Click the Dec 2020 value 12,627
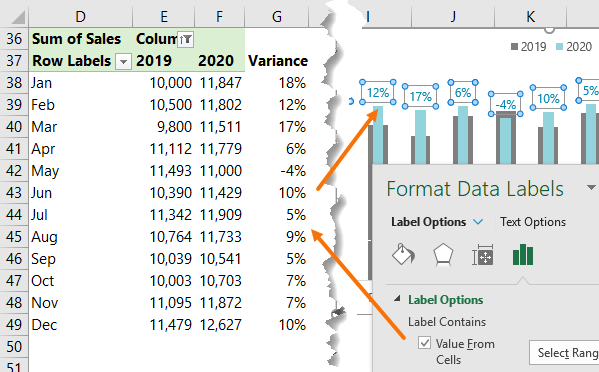 point(220,325)
